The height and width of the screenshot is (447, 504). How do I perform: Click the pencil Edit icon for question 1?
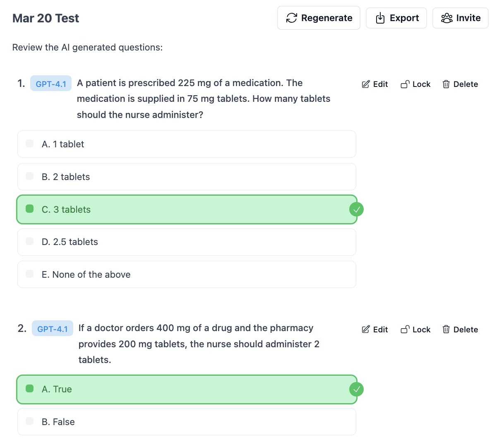coord(366,84)
